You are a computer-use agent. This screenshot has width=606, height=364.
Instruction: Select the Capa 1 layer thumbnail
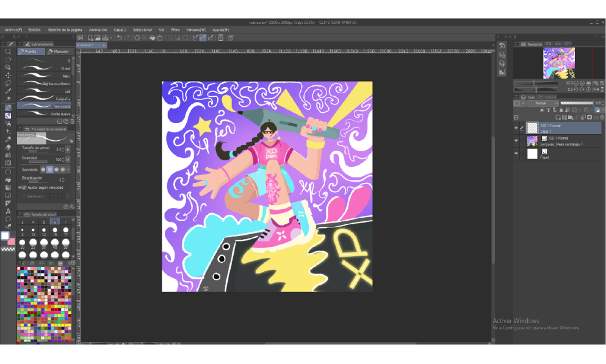tap(533, 128)
